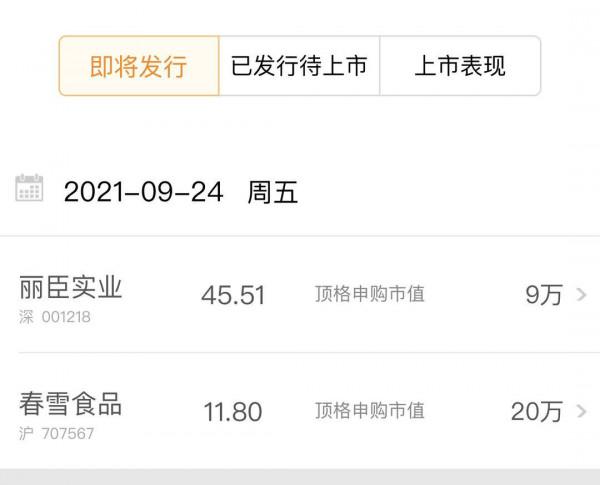Click the 周五 weekday label
600x485 pixels.
tap(273, 192)
